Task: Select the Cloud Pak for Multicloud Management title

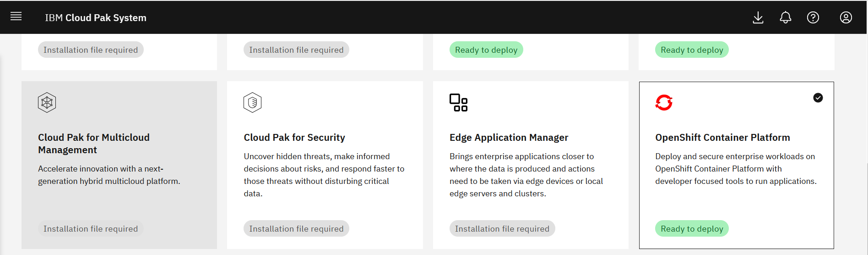Action: [x=94, y=144]
